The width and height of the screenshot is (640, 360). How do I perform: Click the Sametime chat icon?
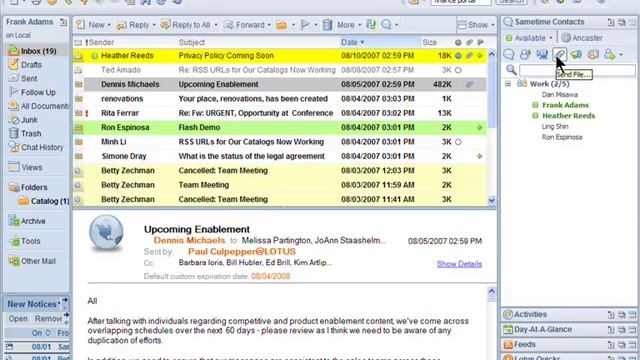[x=509, y=54]
